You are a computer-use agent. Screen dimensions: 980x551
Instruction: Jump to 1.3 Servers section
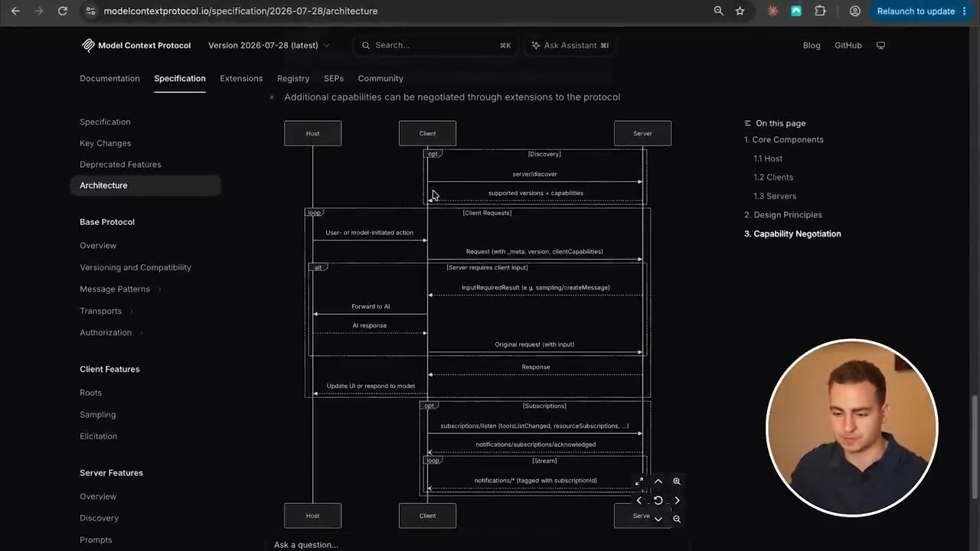(775, 196)
